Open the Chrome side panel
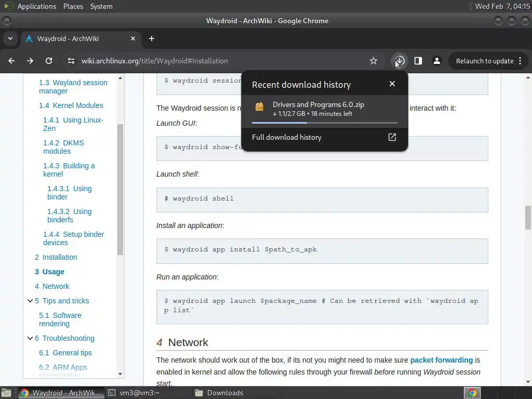This screenshot has width=532, height=399. 418,61
